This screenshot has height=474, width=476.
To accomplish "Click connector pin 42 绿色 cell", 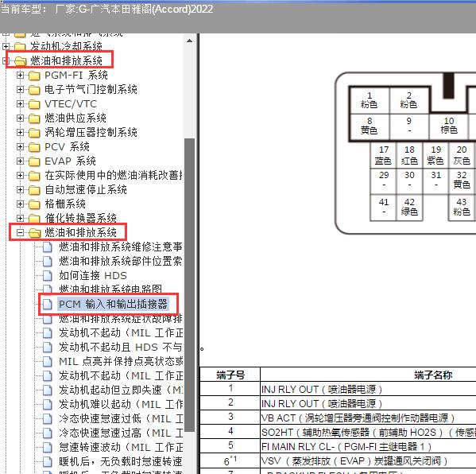I will (409, 207).
